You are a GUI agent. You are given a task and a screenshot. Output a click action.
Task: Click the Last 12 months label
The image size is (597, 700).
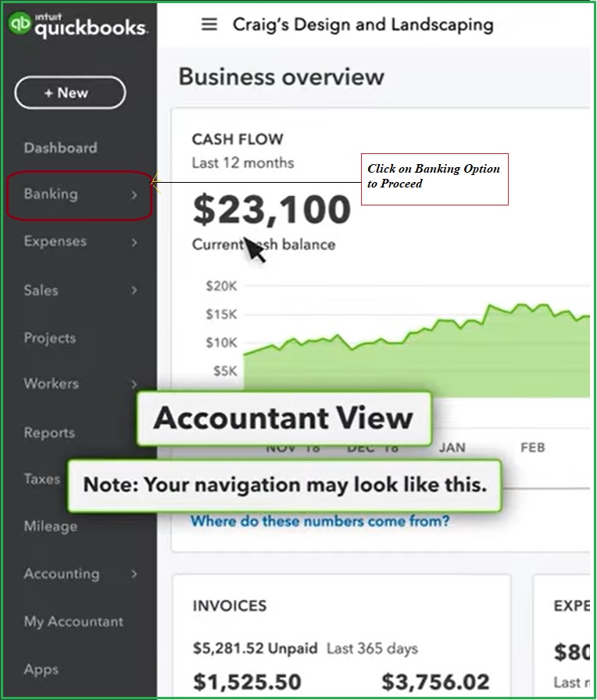click(x=243, y=163)
